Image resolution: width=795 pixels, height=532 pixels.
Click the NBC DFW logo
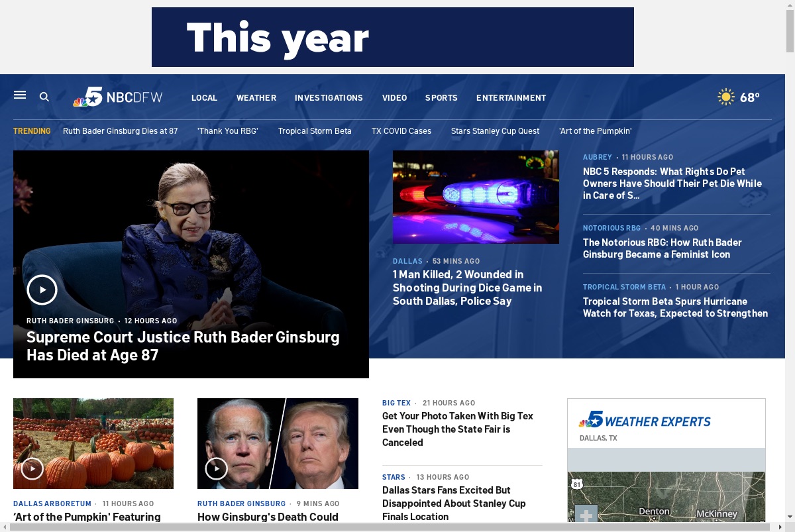[117, 97]
